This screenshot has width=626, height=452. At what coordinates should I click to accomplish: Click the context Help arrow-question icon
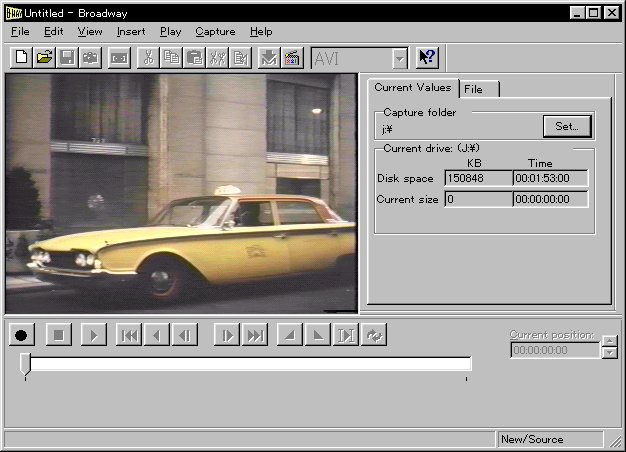427,58
